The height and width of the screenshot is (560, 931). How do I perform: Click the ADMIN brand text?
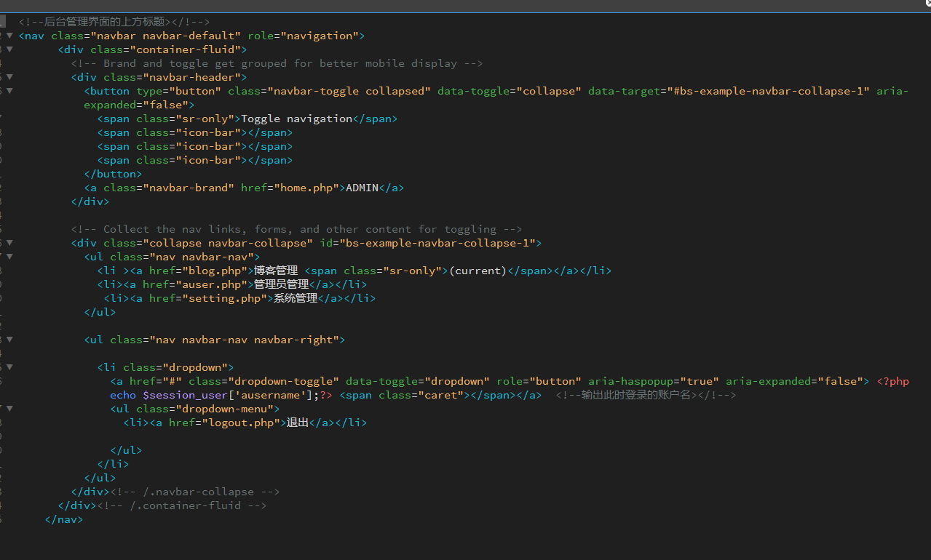coord(363,188)
